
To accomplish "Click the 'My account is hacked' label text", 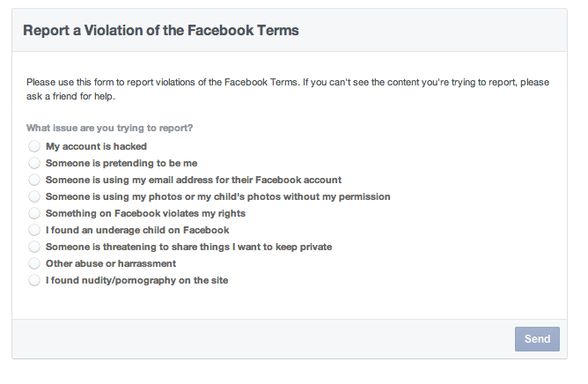I will click(96, 146).
